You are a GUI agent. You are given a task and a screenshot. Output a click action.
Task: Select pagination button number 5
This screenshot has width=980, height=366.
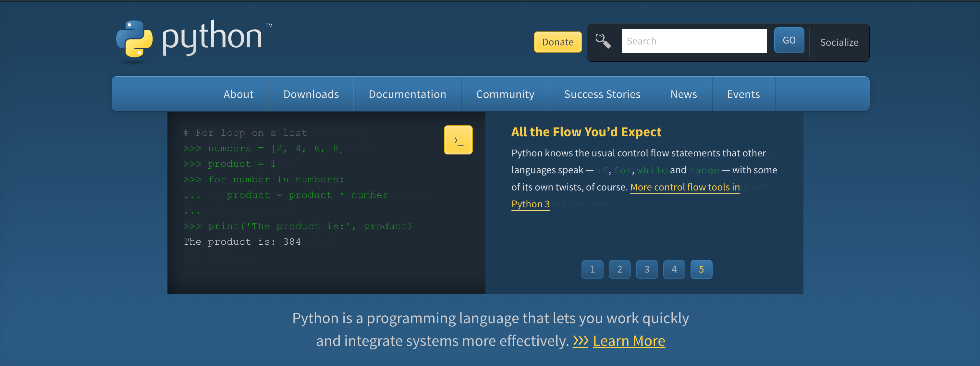click(x=701, y=269)
